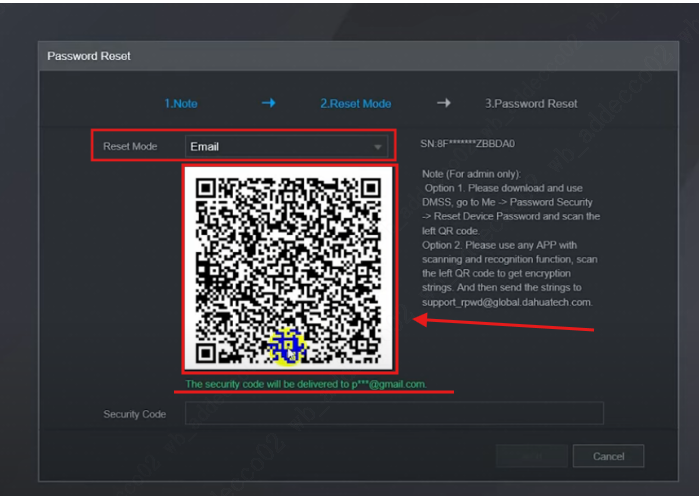Image resolution: width=699 pixels, height=496 pixels.
Task: Click the yellow highlighted spot on QR code
Action: (288, 347)
